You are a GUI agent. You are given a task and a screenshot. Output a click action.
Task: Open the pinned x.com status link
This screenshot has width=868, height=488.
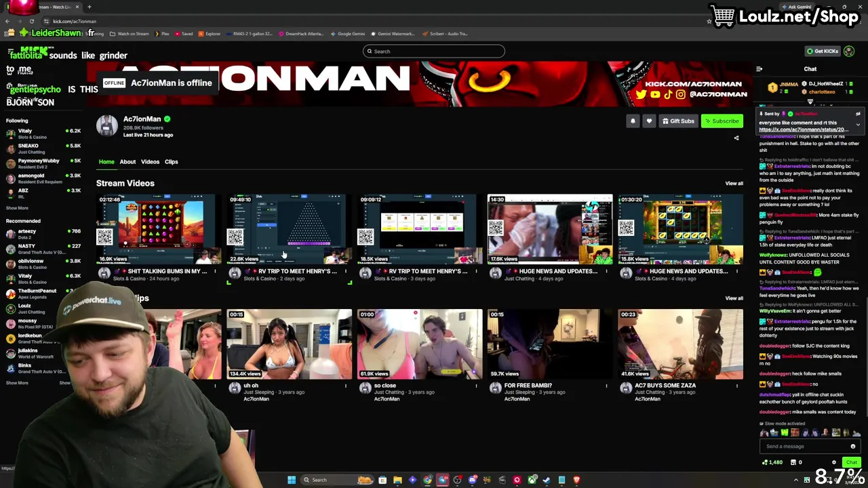point(804,129)
